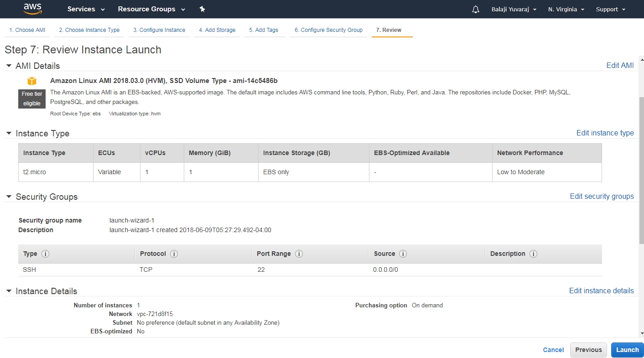Click the AWS logo home icon

coord(32,9)
